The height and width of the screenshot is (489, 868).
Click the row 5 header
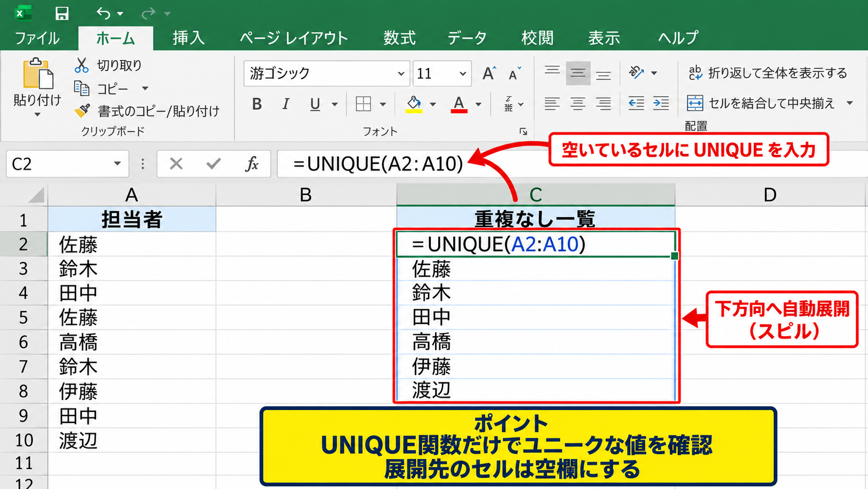pos(23,318)
